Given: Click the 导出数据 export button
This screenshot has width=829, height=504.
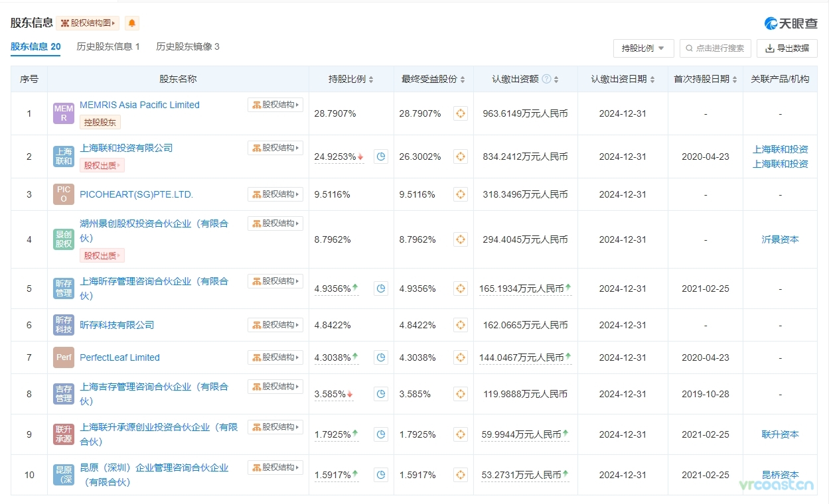Looking at the screenshot, I should [x=787, y=48].
